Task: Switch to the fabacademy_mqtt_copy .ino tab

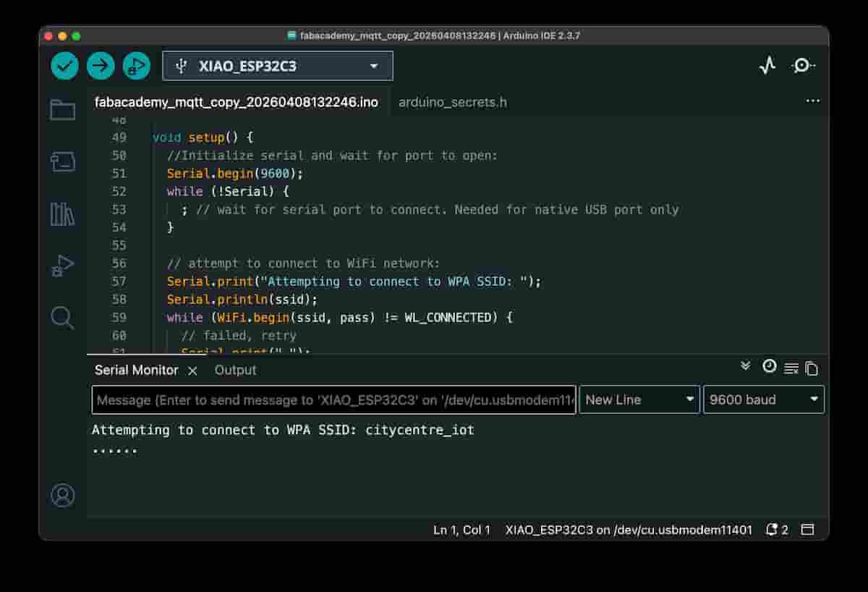Action: point(237,102)
